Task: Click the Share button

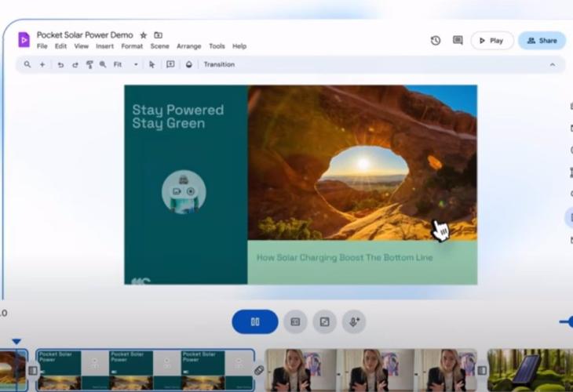Action: 542,41
